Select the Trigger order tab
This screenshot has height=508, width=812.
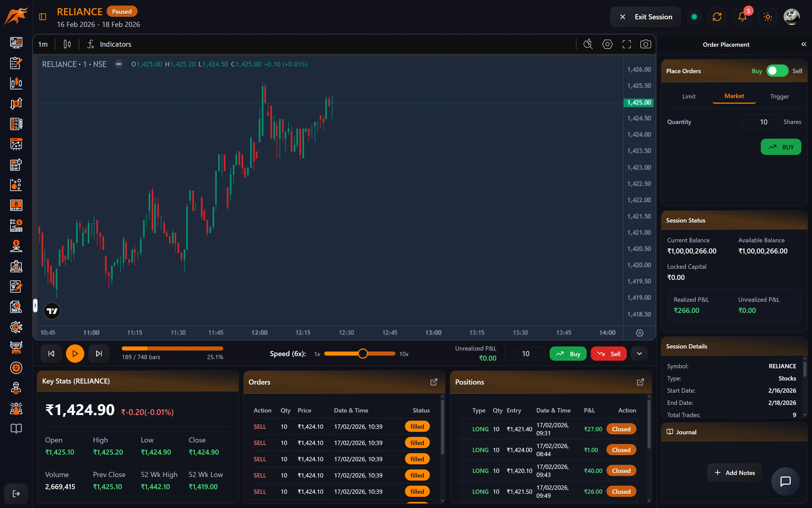coord(780,97)
